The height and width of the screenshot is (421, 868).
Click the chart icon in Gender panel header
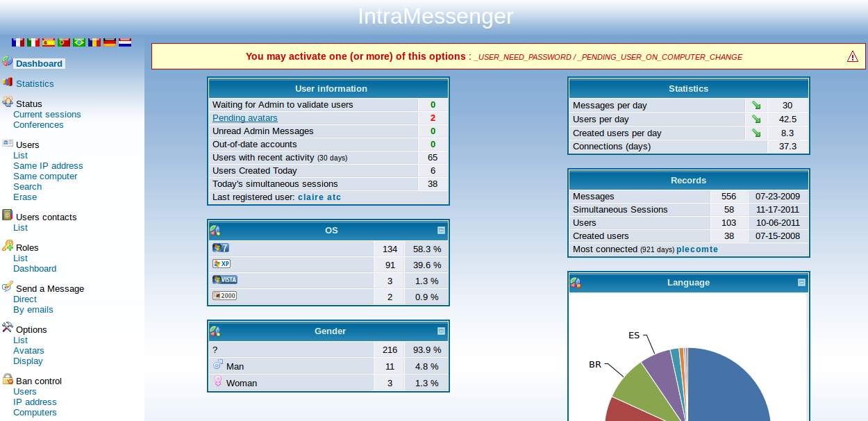[215, 331]
